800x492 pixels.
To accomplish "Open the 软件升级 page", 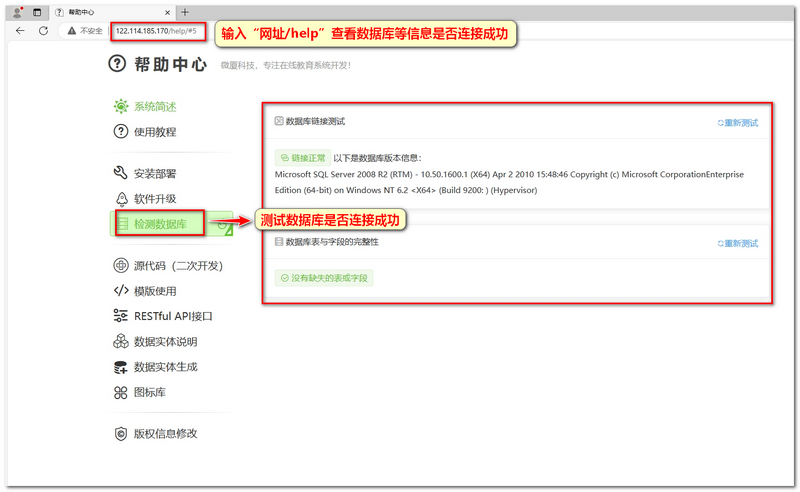I will [x=154, y=199].
